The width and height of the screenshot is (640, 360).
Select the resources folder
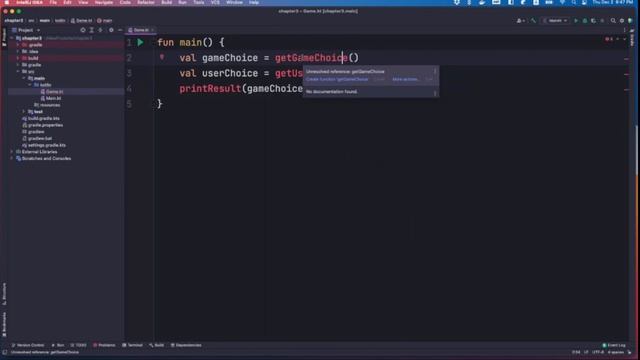(50, 105)
